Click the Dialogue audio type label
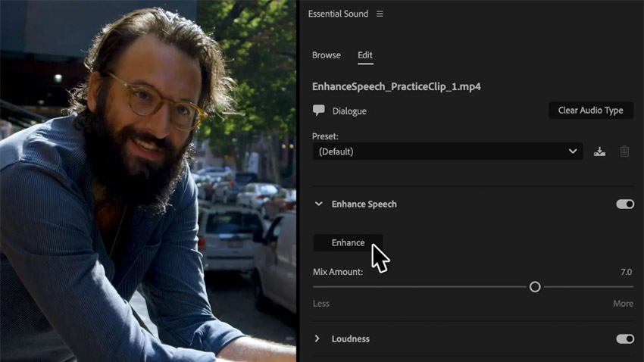Viewport: 644px width, 362px height. (349, 111)
